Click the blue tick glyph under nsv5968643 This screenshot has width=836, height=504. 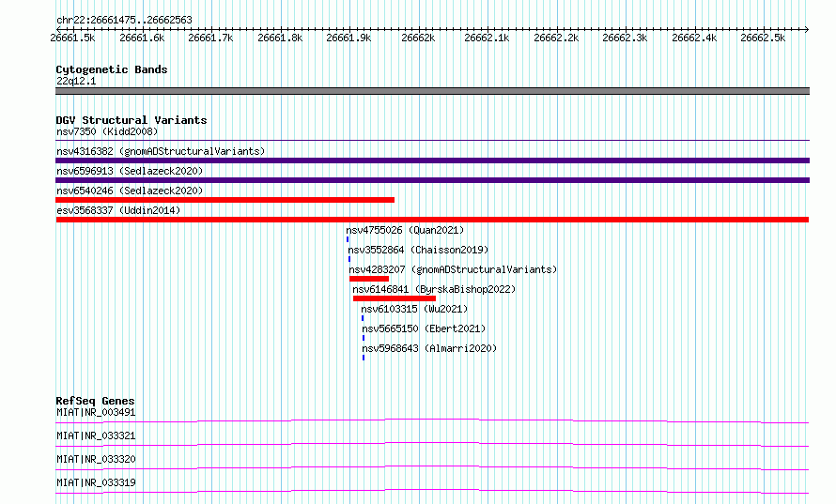(x=364, y=358)
